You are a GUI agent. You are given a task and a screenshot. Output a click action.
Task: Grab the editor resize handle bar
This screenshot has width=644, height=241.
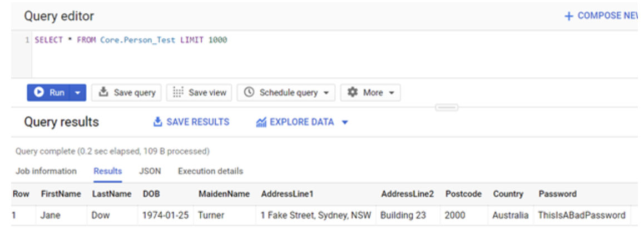pos(447,107)
